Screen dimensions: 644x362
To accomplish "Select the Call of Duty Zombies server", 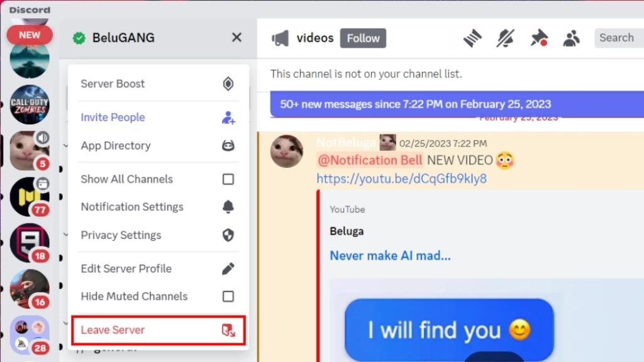I will pos(29,104).
